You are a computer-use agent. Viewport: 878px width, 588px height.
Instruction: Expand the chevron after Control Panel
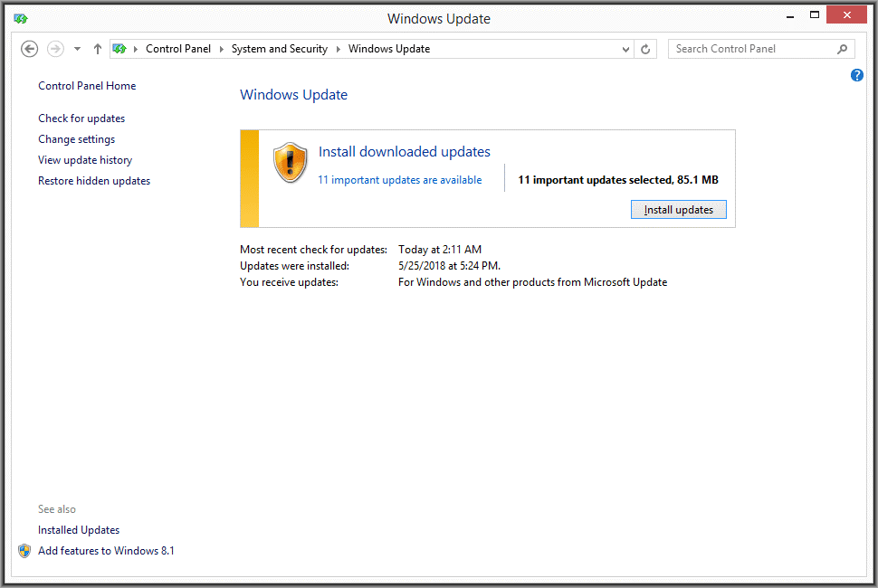coord(221,49)
